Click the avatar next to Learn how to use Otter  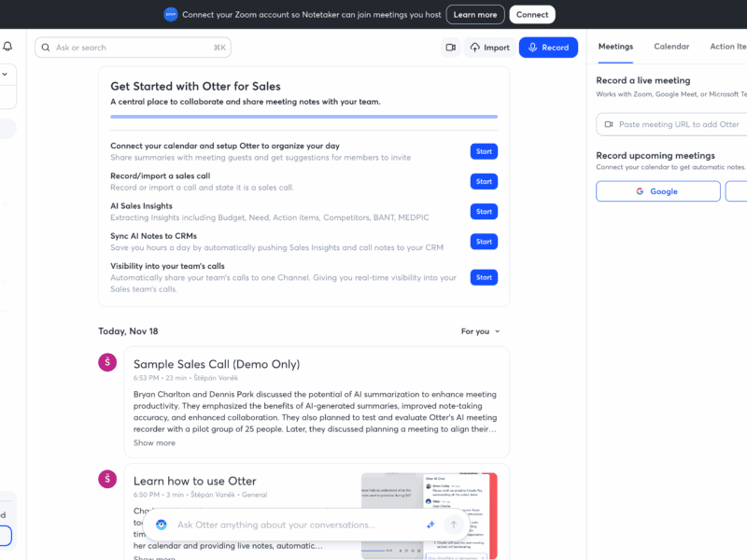point(107,479)
